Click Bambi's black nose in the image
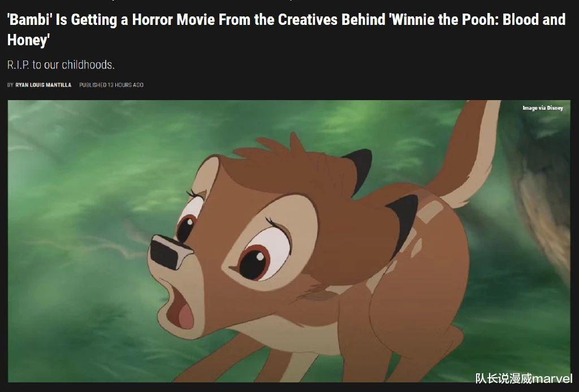Screen dimensions: 579x392 171,252
